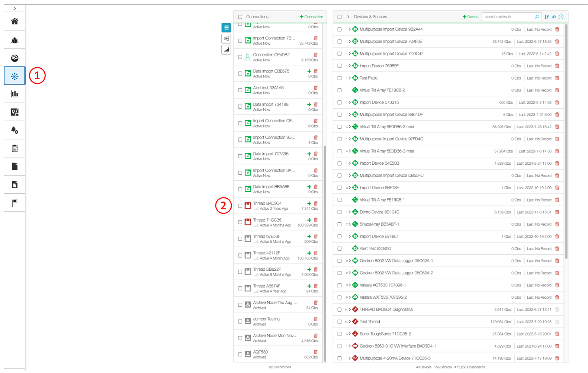Switch to the hierarchy tree view tab
588x373 pixels.
pos(226,39)
